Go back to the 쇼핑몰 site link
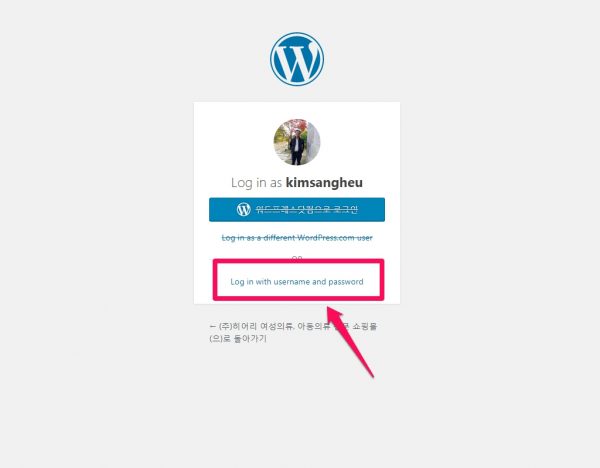 pos(293,332)
